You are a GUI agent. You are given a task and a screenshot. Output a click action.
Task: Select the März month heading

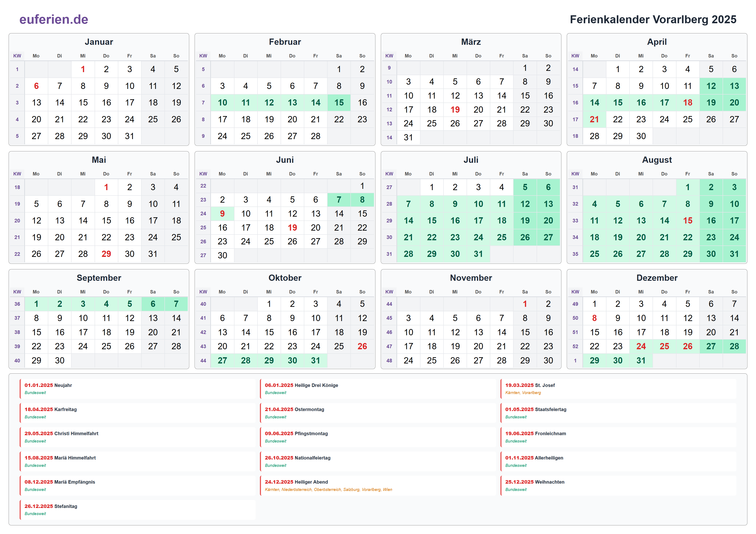coord(471,42)
